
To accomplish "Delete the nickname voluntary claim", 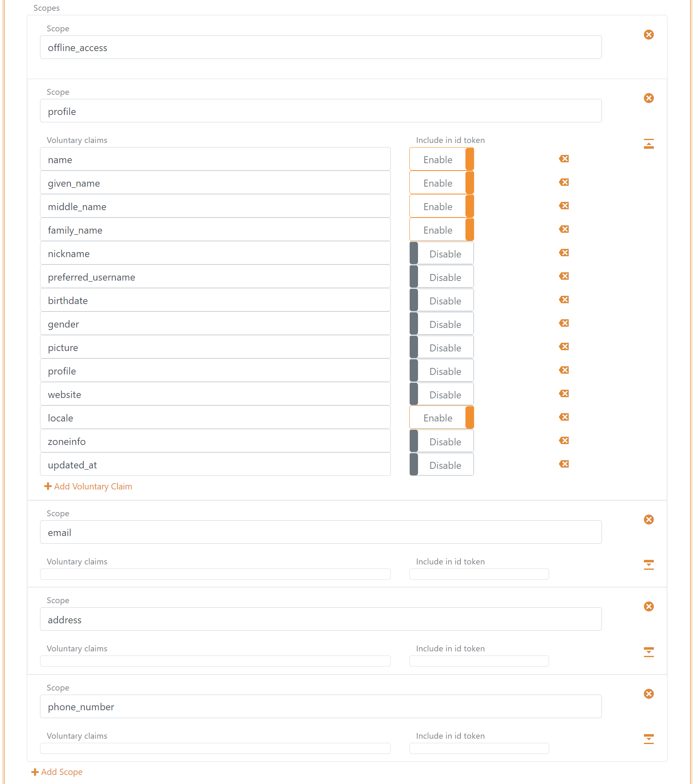I will pos(564,253).
